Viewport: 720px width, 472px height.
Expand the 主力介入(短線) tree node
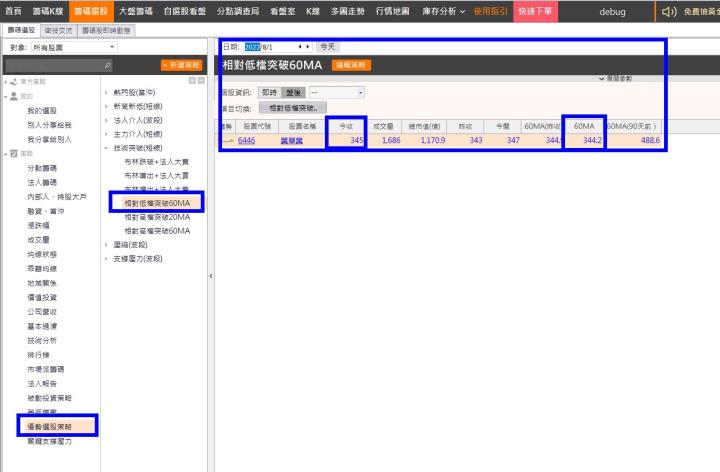(x=106, y=134)
